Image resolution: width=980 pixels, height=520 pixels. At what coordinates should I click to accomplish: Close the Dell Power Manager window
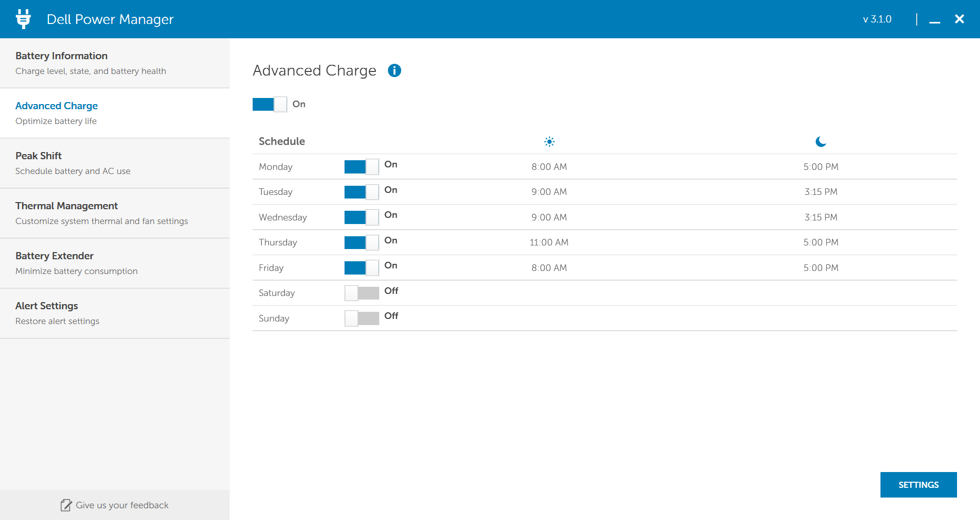coord(960,19)
